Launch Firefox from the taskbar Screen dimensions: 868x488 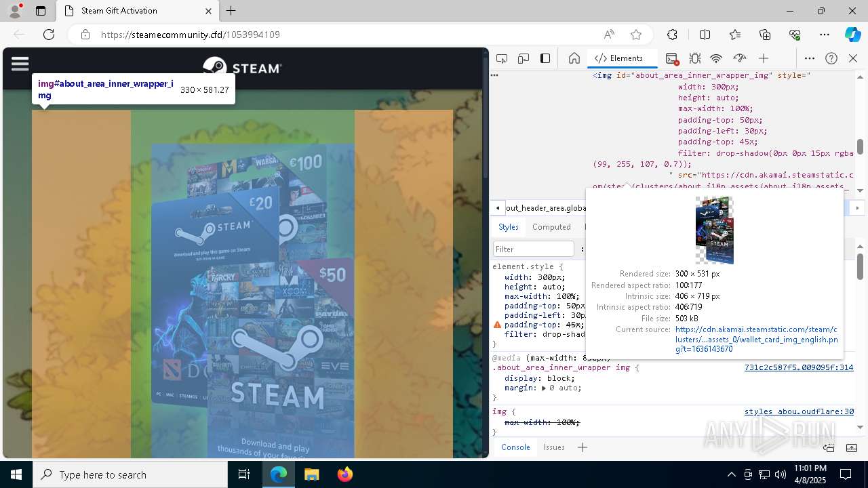pyautogui.click(x=344, y=474)
